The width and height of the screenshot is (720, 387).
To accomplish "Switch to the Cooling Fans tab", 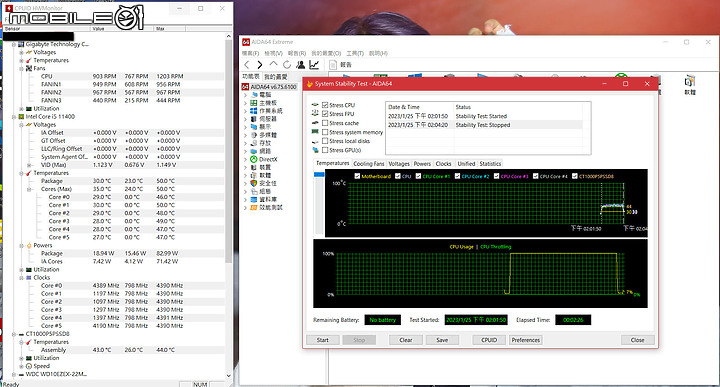I will click(x=369, y=164).
